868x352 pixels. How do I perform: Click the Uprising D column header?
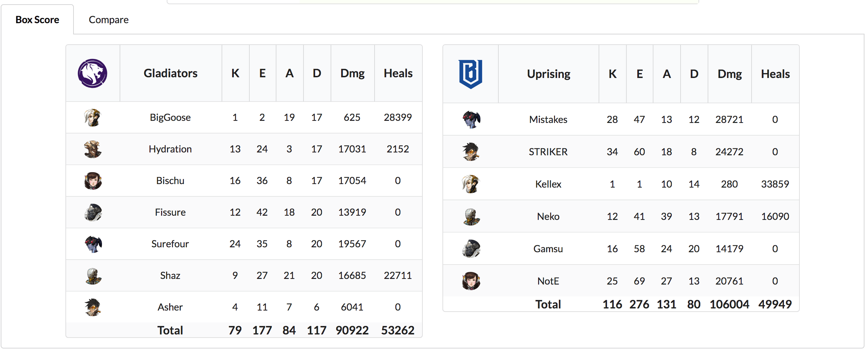(694, 74)
